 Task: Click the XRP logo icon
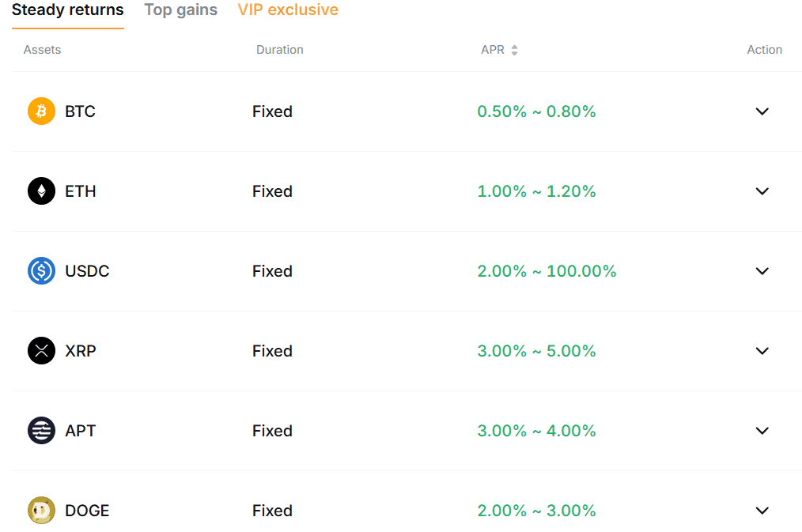[41, 351]
